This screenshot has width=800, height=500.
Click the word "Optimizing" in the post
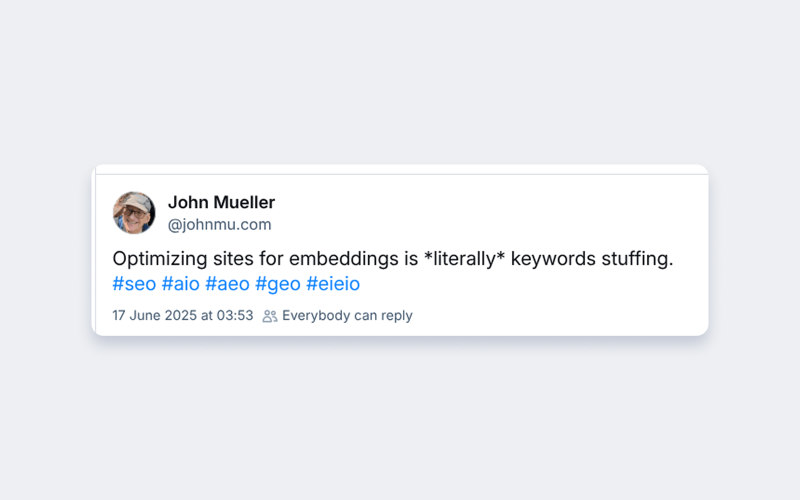156,259
